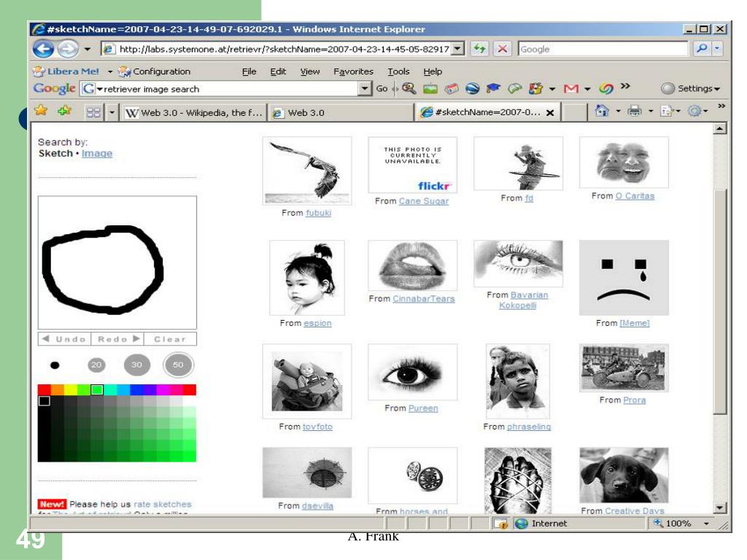
Task: Open the Favorites menu
Action: pos(353,71)
